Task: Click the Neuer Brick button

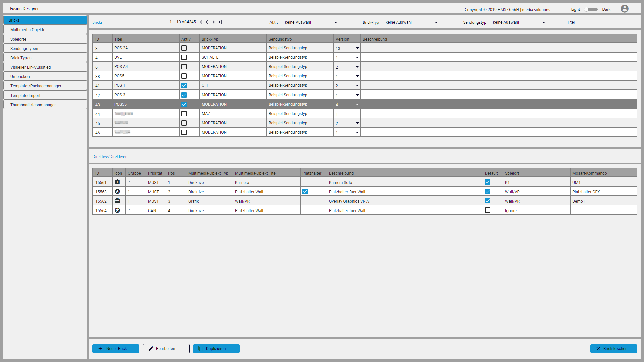Action: [116, 349]
